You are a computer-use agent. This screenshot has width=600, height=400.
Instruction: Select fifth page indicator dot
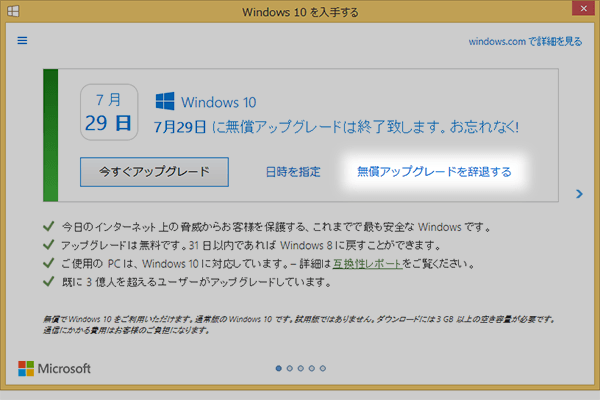[323, 368]
